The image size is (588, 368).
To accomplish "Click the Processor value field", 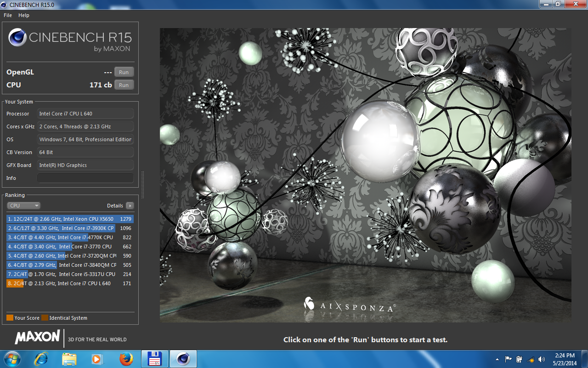I will click(85, 114).
